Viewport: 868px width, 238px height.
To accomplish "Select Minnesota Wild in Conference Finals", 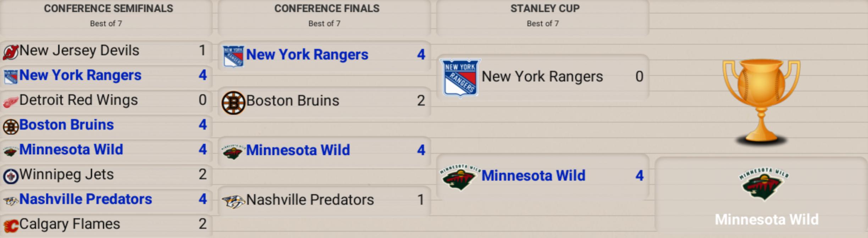I will 324,151.
